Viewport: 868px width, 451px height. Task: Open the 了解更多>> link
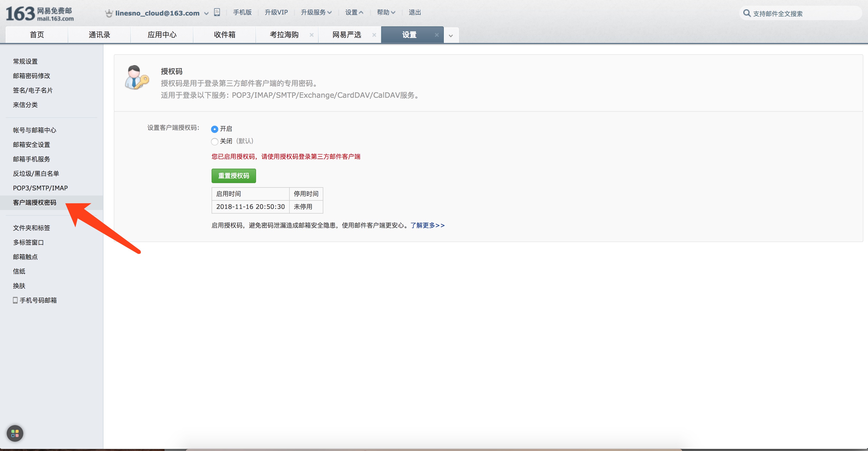click(x=427, y=225)
